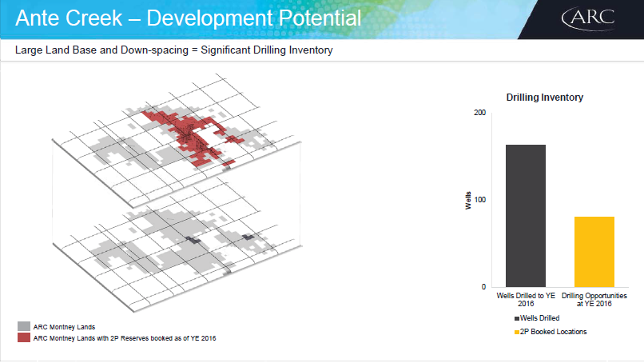Image resolution: width=644 pixels, height=363 pixels.
Task: Click the 'Wells' y-axis title
Action: click(x=467, y=201)
